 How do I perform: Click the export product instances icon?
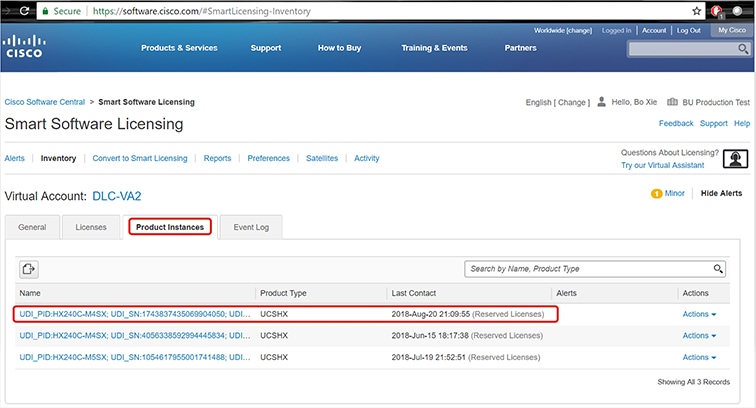pyautogui.click(x=29, y=269)
